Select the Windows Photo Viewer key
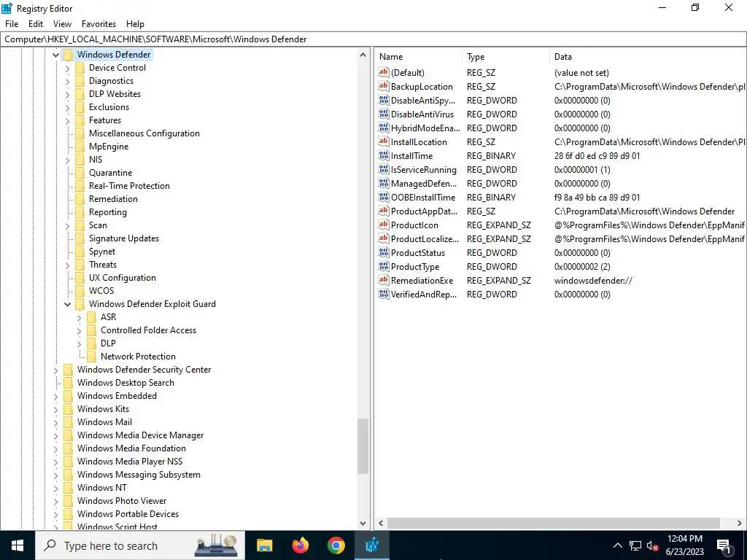The width and height of the screenshot is (747, 560). click(122, 500)
